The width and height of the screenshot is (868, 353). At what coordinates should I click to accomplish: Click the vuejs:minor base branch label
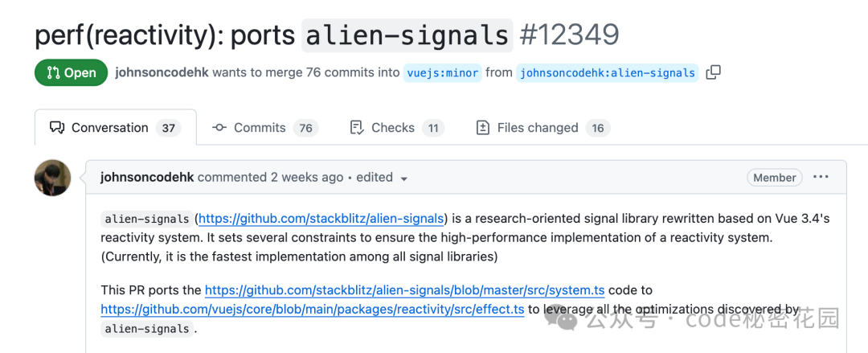[x=442, y=72]
